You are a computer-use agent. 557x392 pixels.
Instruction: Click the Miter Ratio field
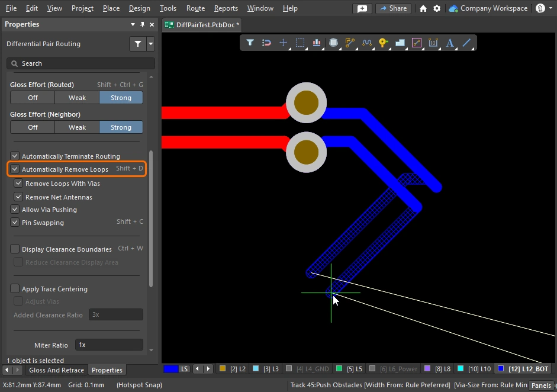pos(110,345)
